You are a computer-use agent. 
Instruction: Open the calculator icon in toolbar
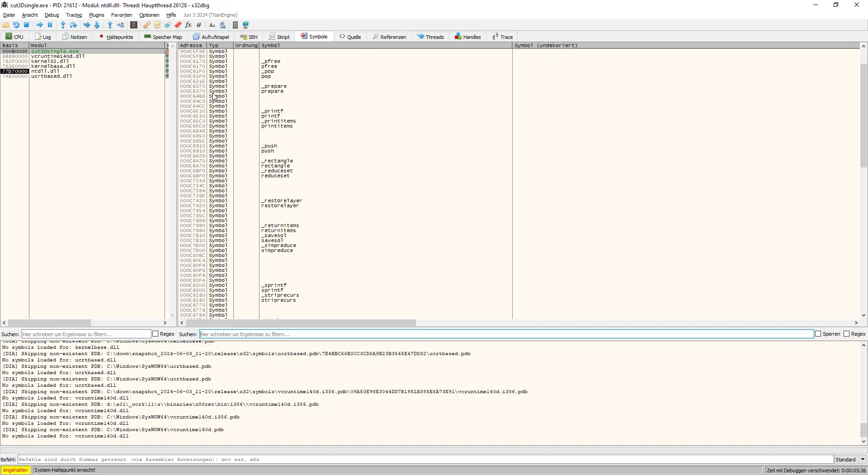click(x=235, y=25)
